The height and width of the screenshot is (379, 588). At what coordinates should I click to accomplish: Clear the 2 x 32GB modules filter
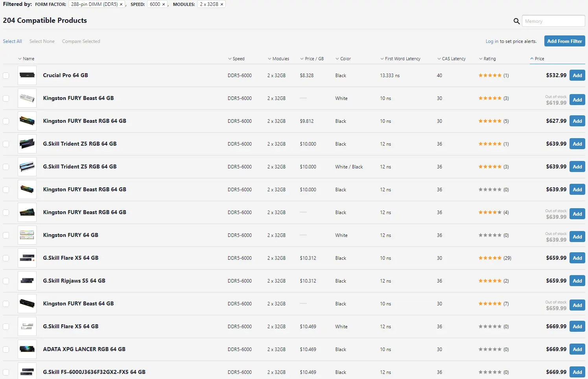coord(222,4)
